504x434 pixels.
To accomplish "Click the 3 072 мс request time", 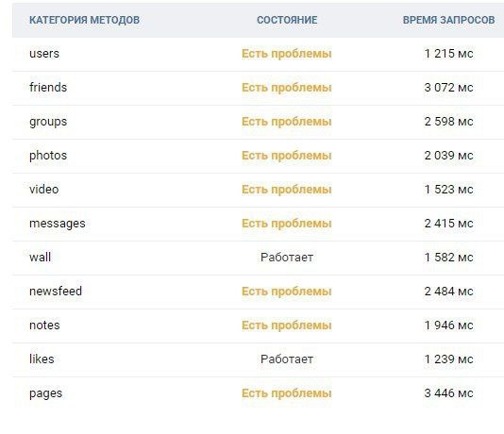I will coord(448,88).
